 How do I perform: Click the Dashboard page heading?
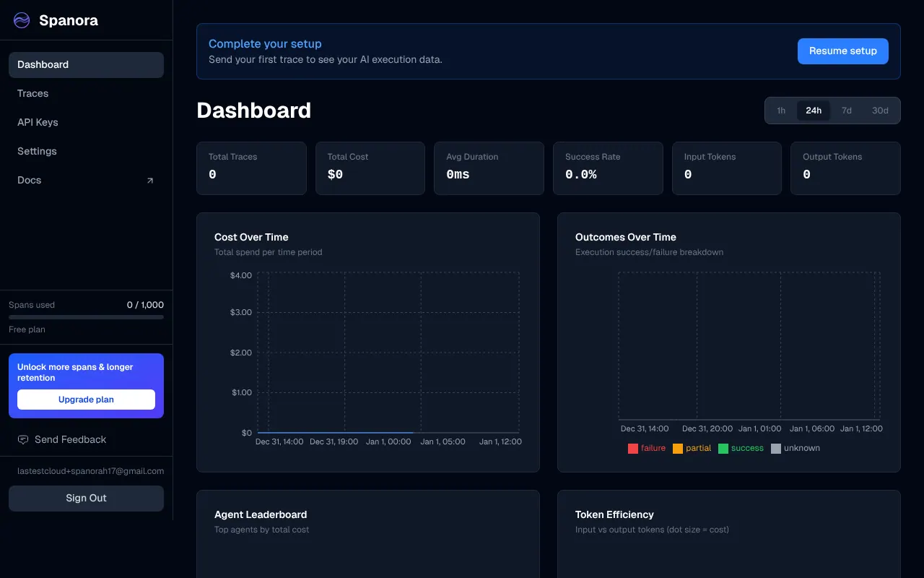coord(254,111)
